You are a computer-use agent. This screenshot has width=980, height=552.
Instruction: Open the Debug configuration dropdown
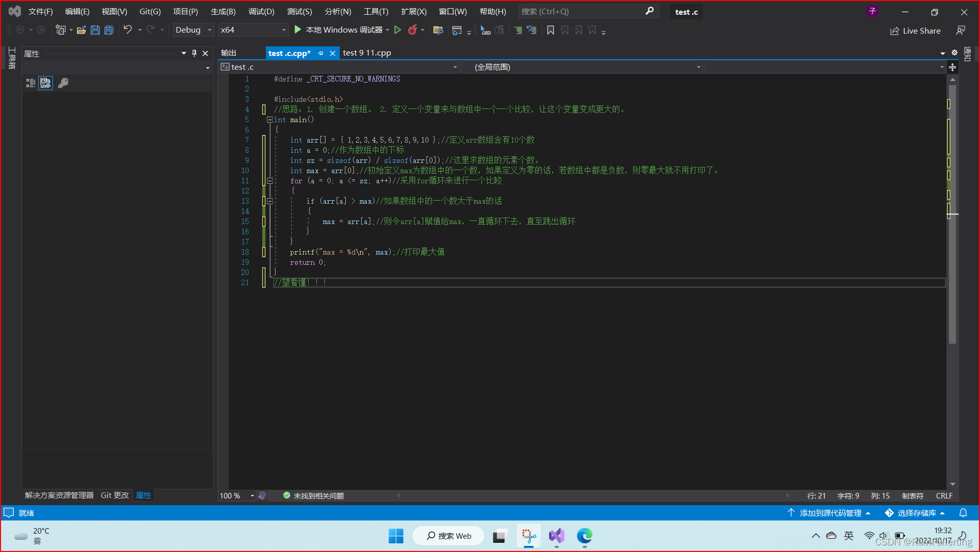[193, 30]
